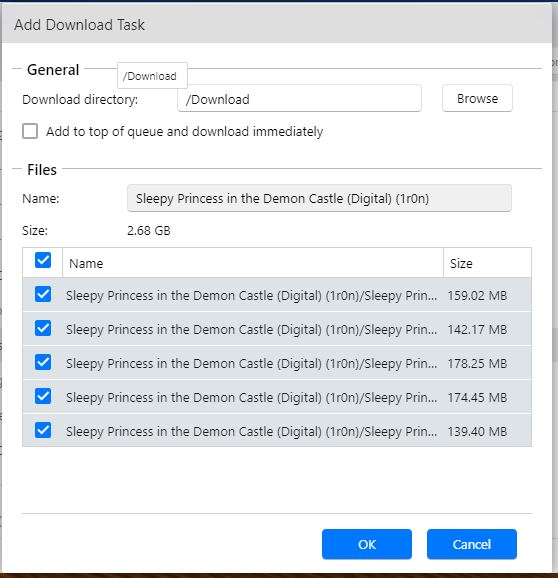The image size is (558, 578).
Task: Click the /Download tooltip
Action: (152, 76)
